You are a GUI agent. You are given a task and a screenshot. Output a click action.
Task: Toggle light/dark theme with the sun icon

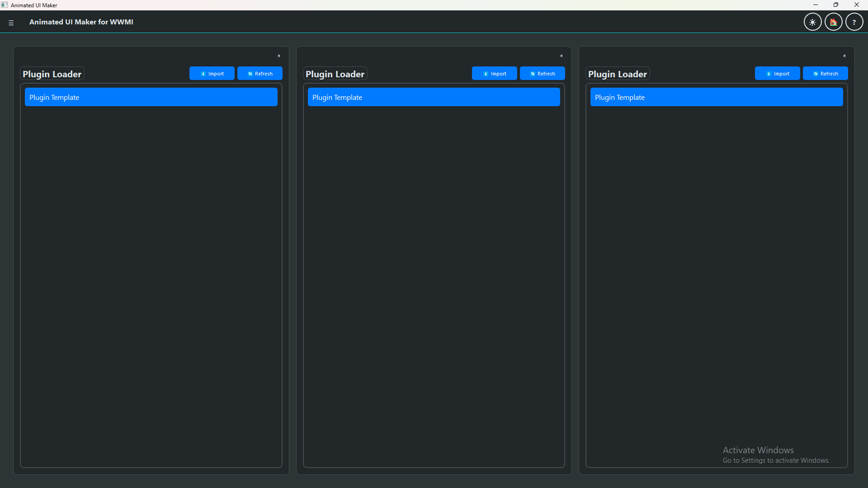click(812, 22)
